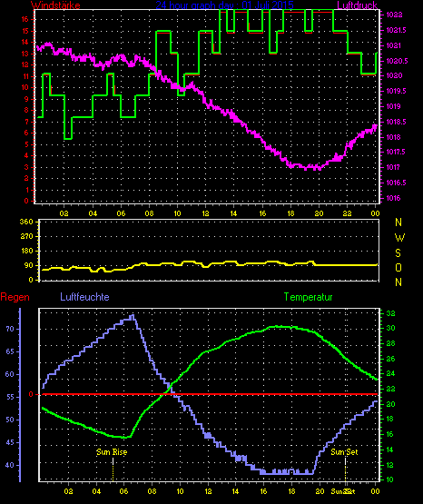Click the 1018.5 pressure axis value

tap(396, 122)
